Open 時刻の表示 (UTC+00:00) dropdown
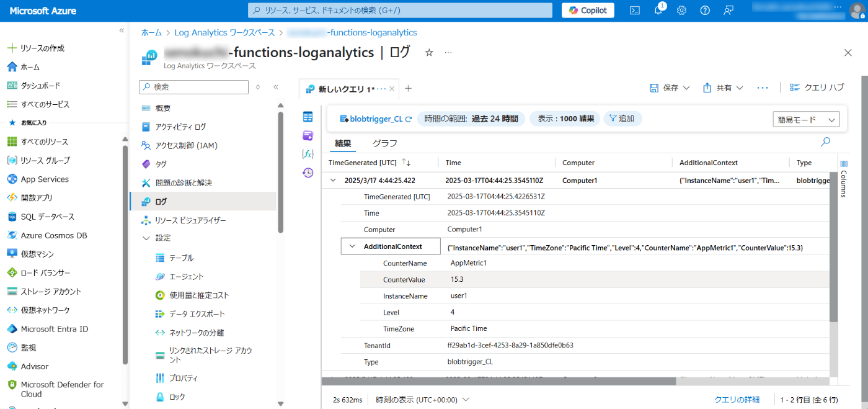868x409 pixels. 422,399
